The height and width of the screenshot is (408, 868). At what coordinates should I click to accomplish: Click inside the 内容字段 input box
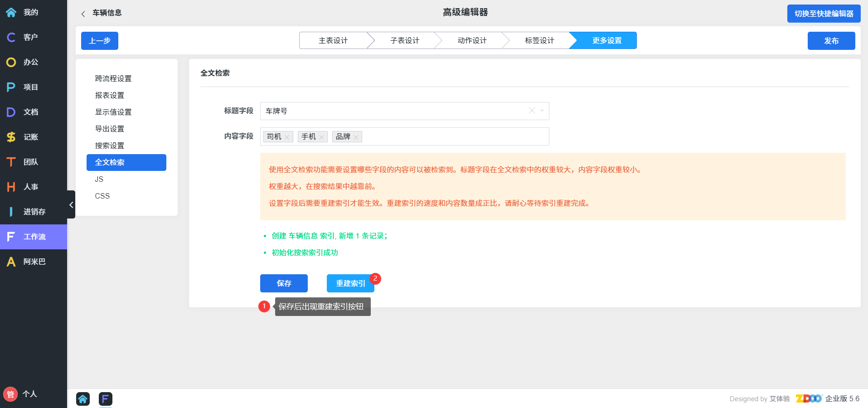pos(453,136)
